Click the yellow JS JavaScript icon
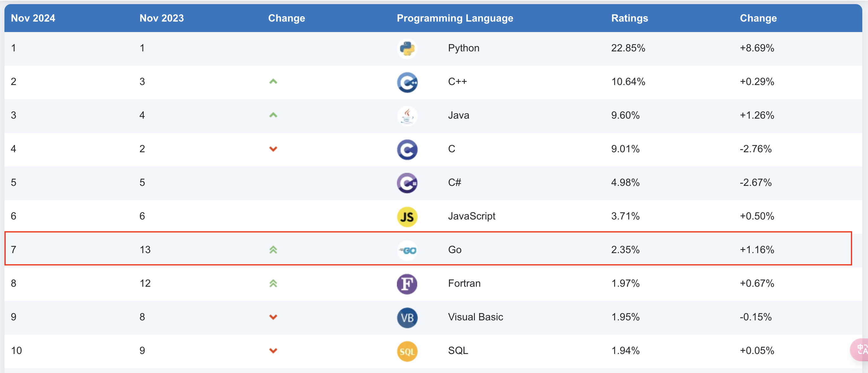Viewport: 868px width, 373px height. 407,217
